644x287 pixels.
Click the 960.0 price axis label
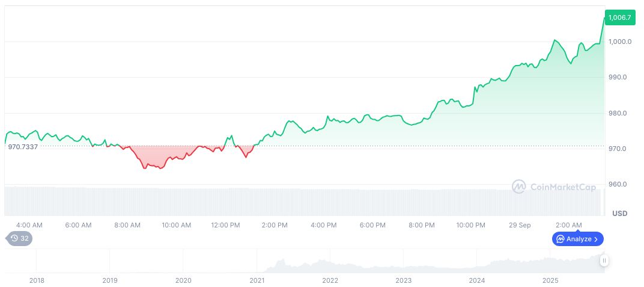[619, 184]
